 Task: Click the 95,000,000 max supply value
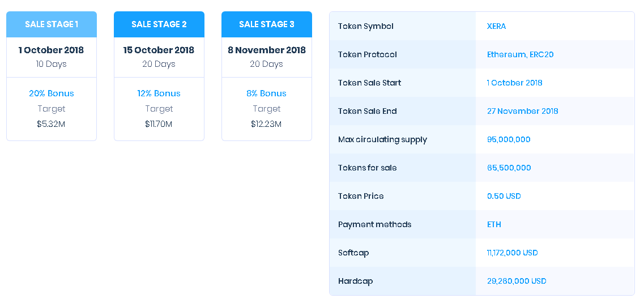point(509,139)
